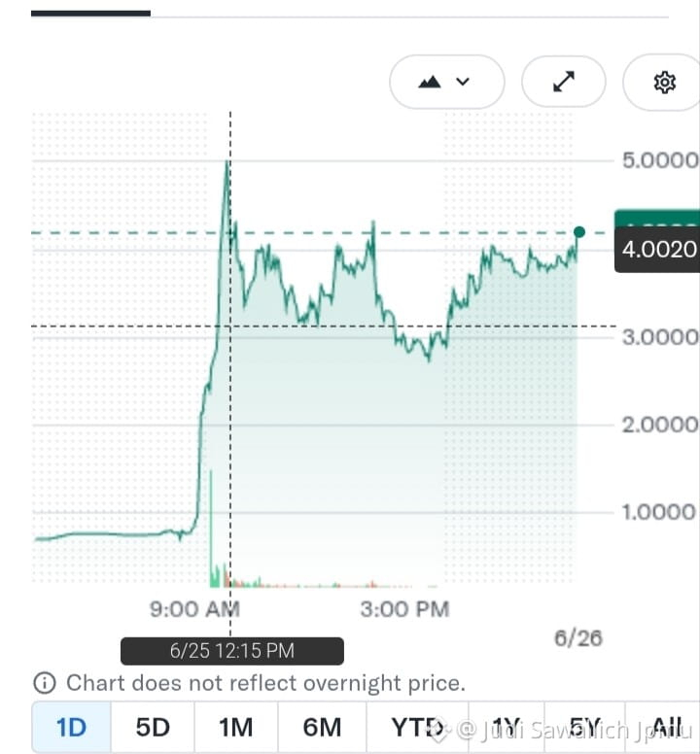The width and height of the screenshot is (700, 754).
Task: Switch to 6M time range
Action: click(322, 727)
